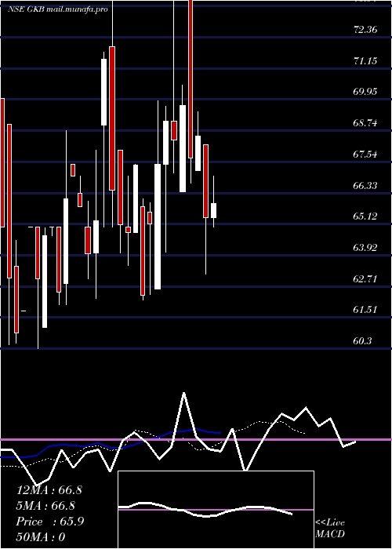Click the 63.92 price axis label
392x549 pixels.
click(365, 248)
